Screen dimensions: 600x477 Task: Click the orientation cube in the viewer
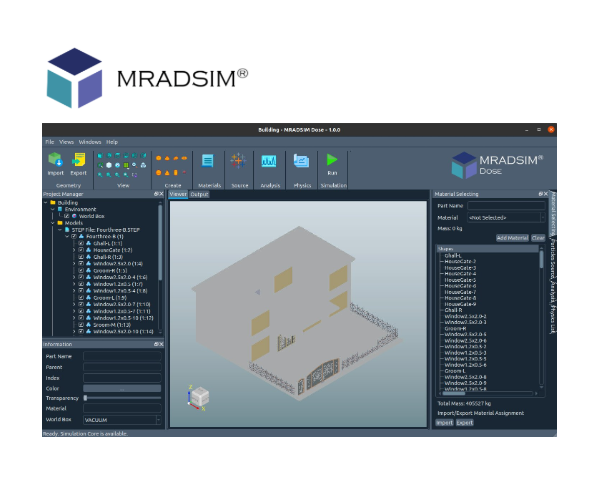[x=200, y=396]
